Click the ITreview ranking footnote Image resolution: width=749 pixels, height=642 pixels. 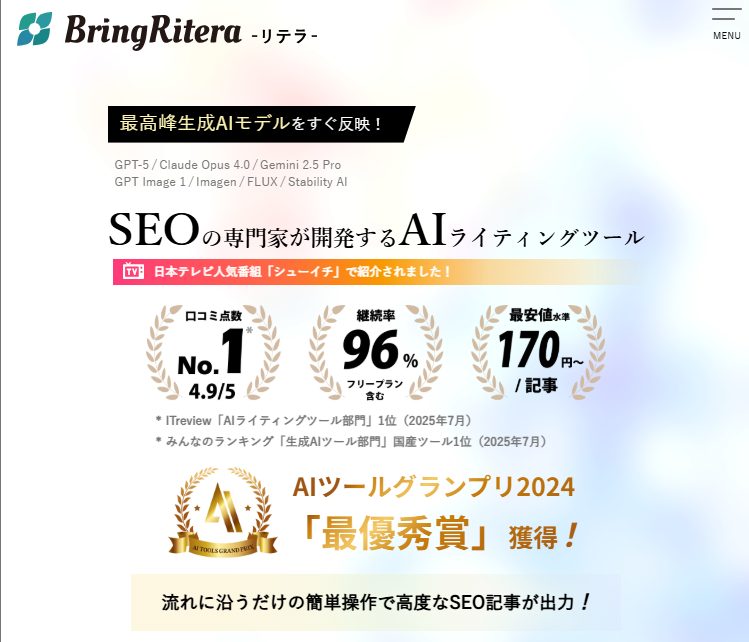coord(314,421)
